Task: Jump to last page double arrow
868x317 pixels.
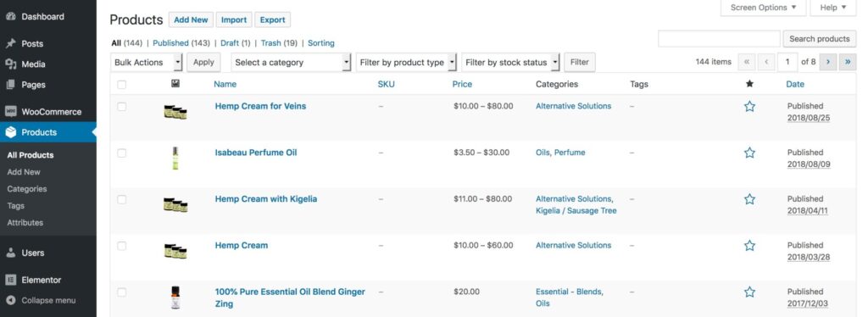Action: (848, 62)
